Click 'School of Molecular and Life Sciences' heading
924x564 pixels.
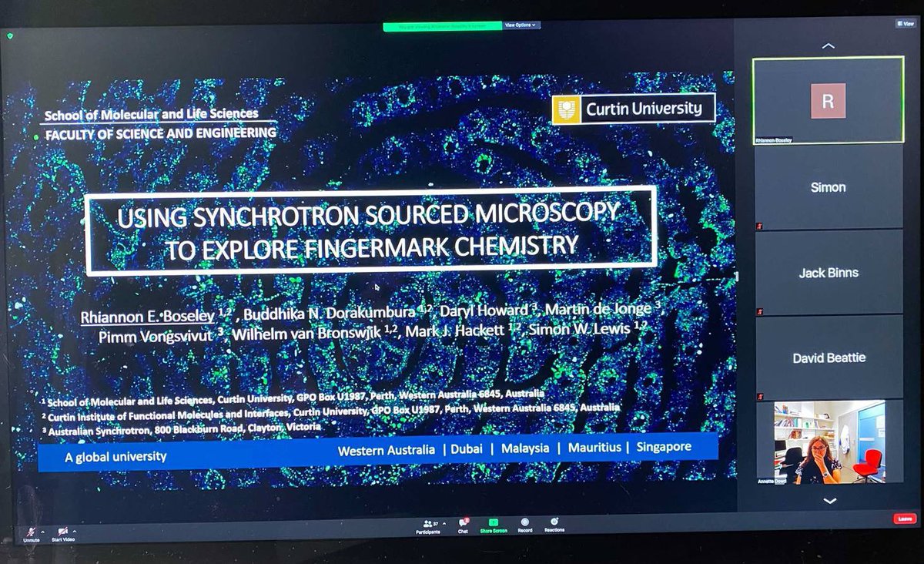151,115
